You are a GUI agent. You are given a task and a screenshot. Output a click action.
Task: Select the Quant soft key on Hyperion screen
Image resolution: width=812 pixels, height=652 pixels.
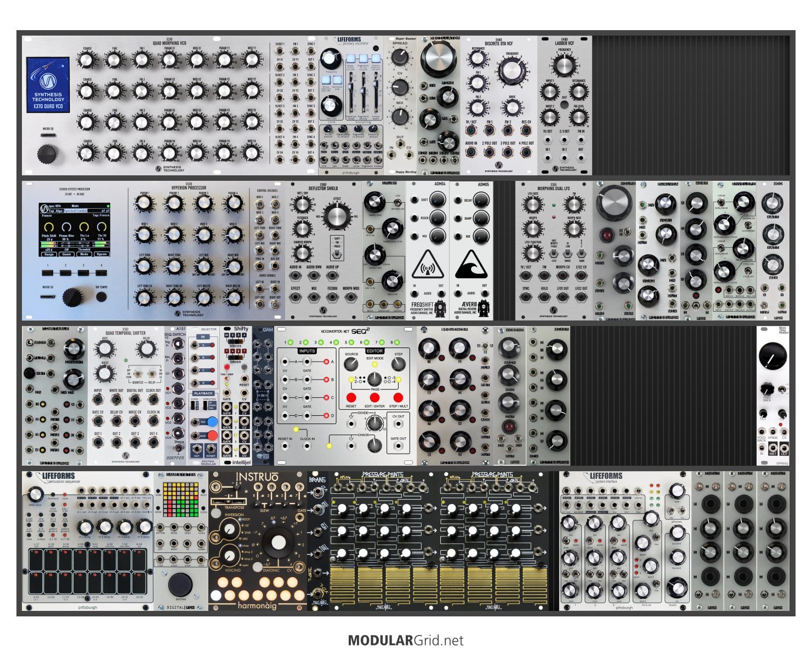(67, 254)
